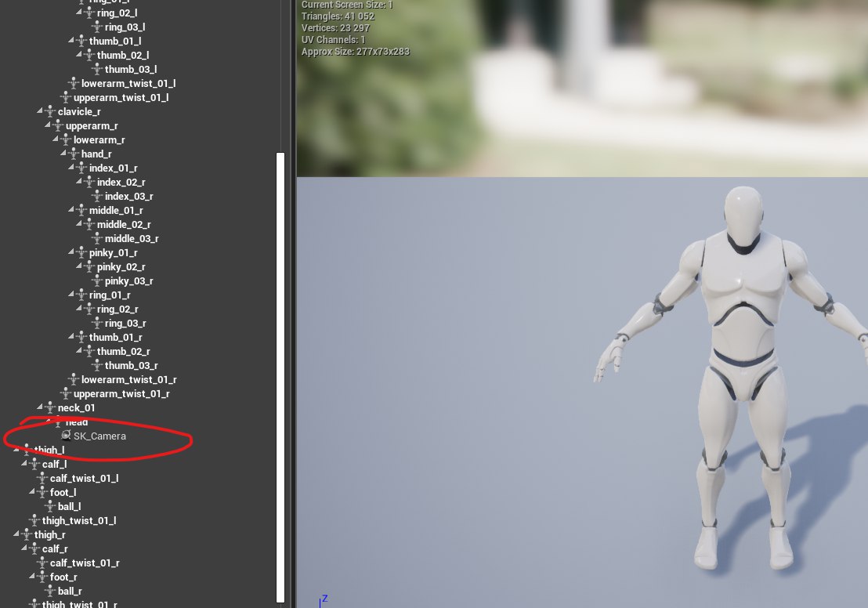Image resolution: width=868 pixels, height=608 pixels.
Task: Collapse the thigh_r bone
Action: (16, 534)
